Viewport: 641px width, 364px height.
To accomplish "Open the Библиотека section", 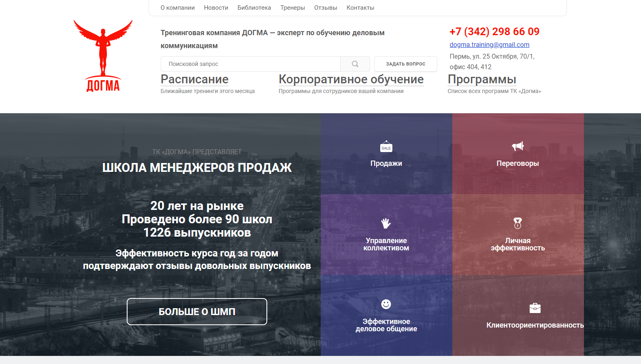I will (254, 8).
